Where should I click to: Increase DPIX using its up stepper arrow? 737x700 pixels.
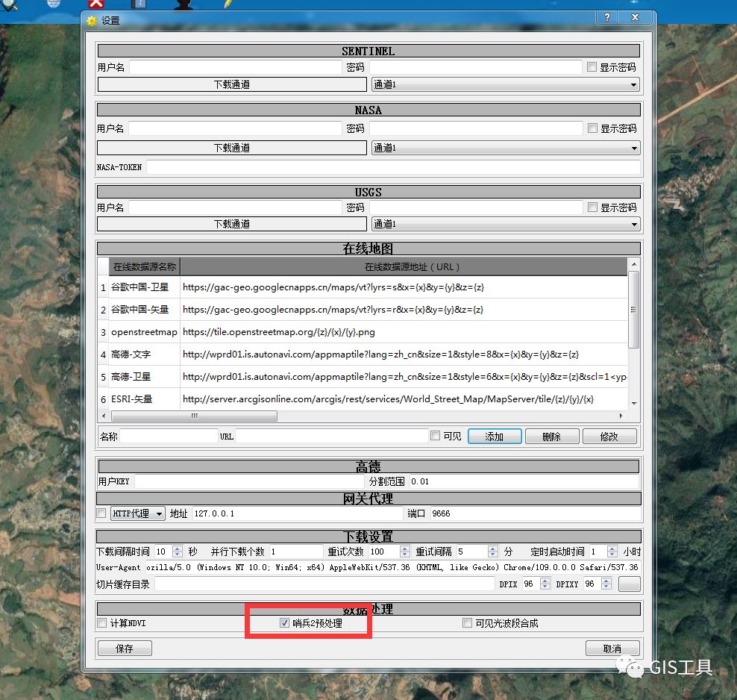coord(545,581)
